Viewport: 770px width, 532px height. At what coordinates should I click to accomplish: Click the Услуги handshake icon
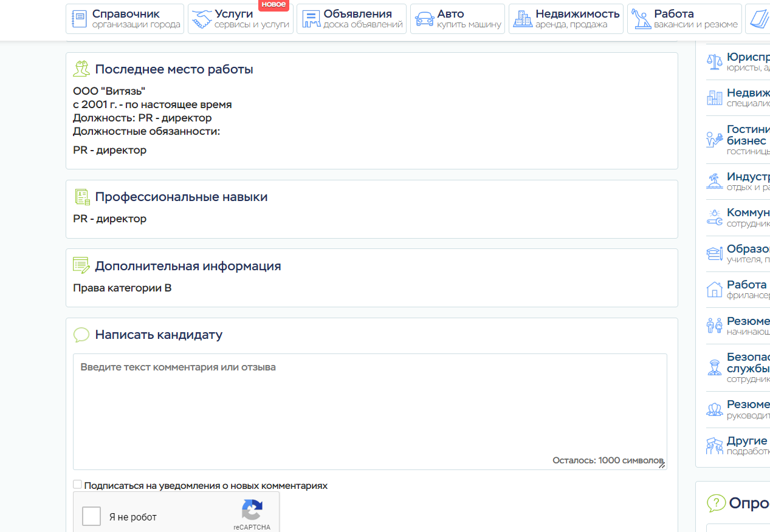coord(201,19)
